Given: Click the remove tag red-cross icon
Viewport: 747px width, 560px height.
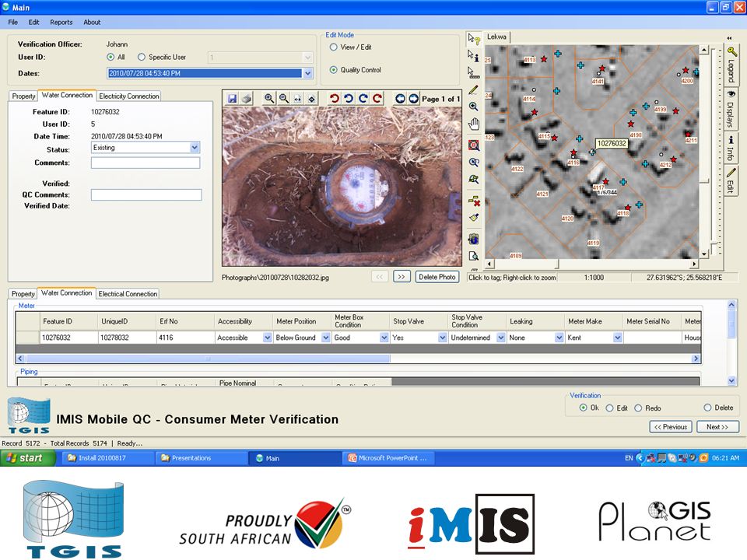Looking at the screenshot, I should click(x=474, y=201).
